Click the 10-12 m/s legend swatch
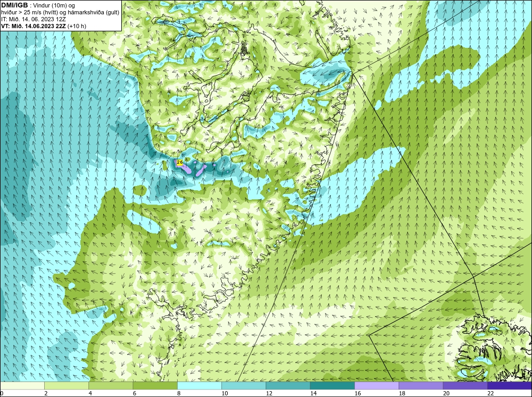Viewport: 532px width, 397px height. 244,386
